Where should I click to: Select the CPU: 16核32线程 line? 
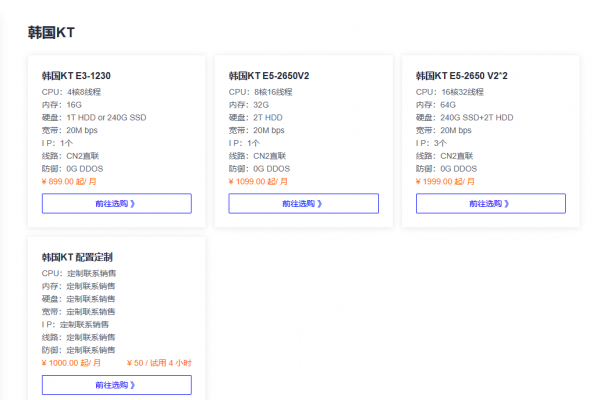[450, 92]
